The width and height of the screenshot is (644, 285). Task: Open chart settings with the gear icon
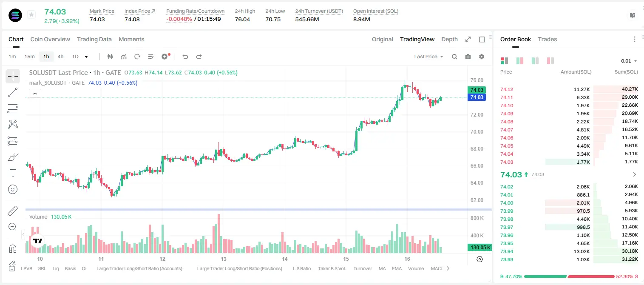482,57
